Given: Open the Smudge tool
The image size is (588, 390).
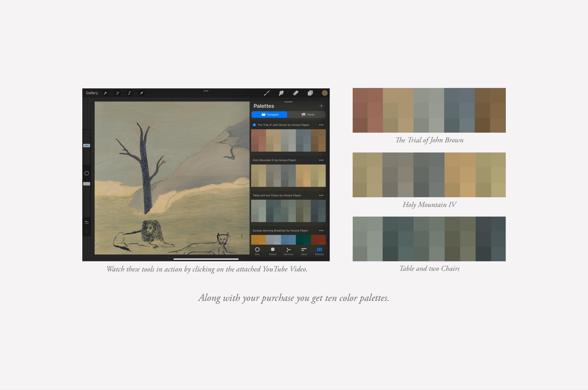Looking at the screenshot, I should [281, 93].
